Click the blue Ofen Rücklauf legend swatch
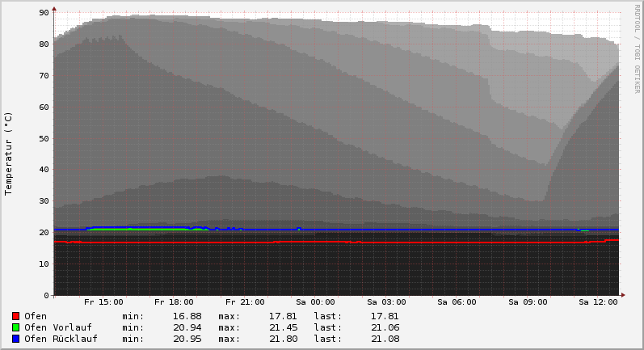The image size is (644, 350). (x=15, y=339)
